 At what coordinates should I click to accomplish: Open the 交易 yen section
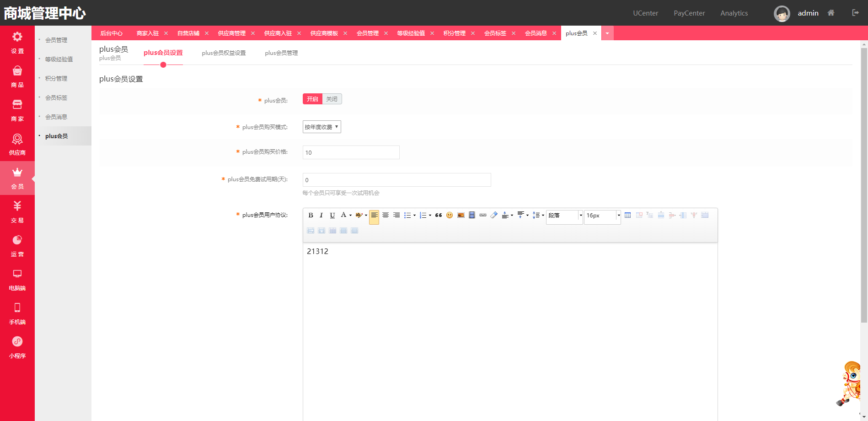(x=17, y=212)
